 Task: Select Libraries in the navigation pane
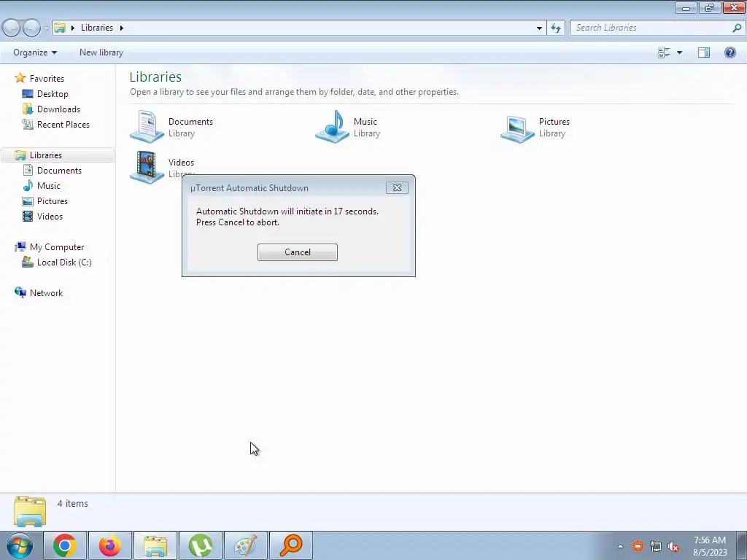(x=46, y=155)
